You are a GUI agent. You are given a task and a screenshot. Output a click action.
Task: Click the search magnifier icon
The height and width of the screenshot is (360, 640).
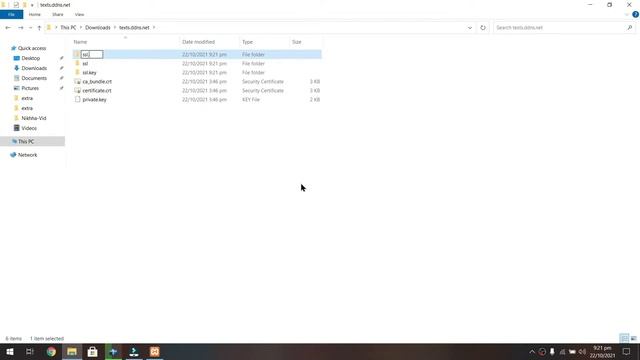(x=629, y=28)
